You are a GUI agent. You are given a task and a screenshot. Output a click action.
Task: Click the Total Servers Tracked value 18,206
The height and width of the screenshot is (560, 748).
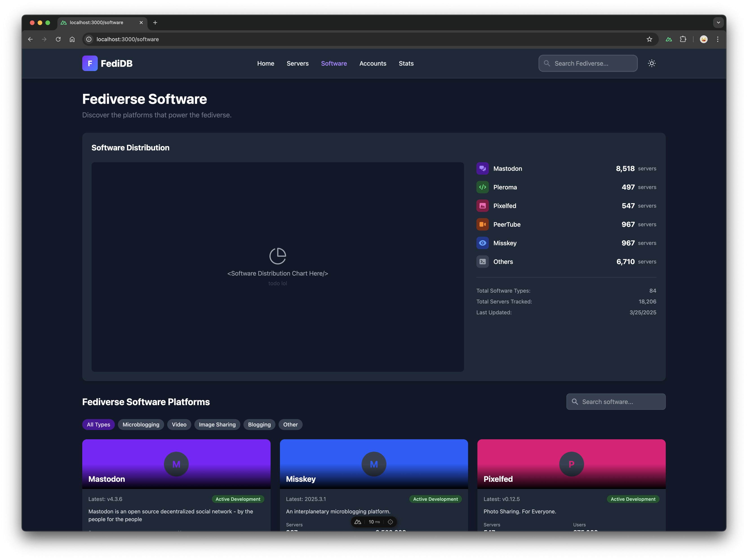pyautogui.click(x=647, y=301)
